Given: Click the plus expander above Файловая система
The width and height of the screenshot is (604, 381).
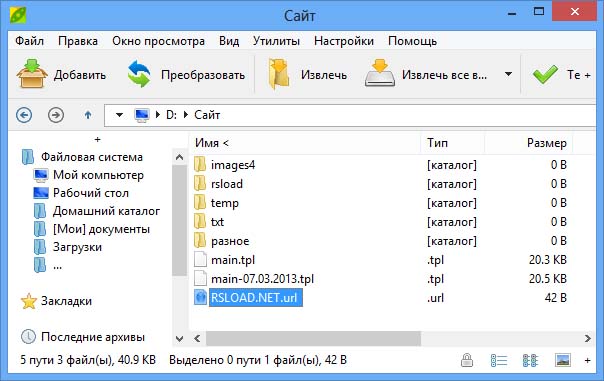Looking at the screenshot, I should pos(97,139).
